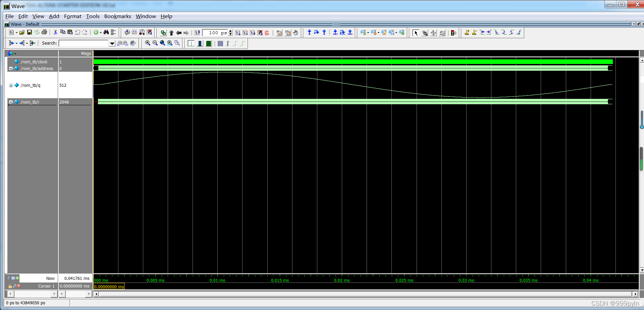Click the Print icon

(x=44, y=33)
